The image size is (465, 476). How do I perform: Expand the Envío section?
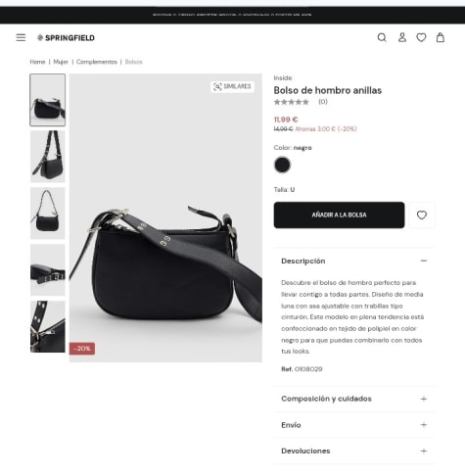pos(354,425)
